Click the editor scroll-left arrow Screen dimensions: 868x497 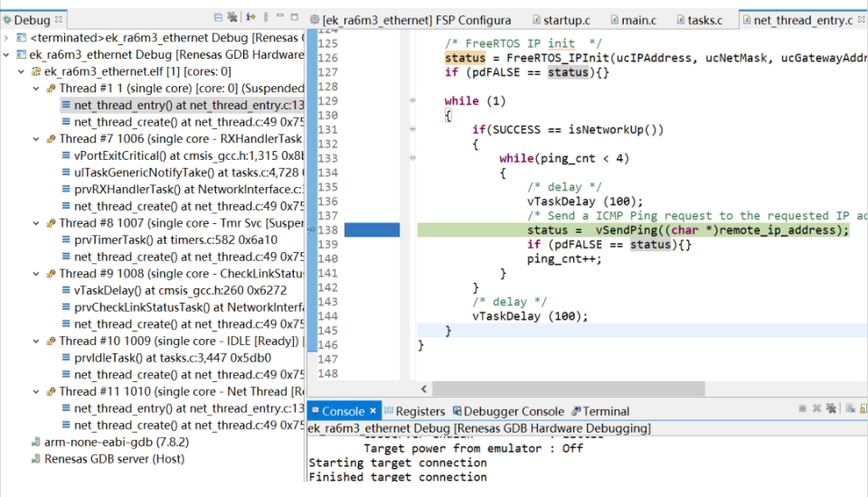coord(424,389)
